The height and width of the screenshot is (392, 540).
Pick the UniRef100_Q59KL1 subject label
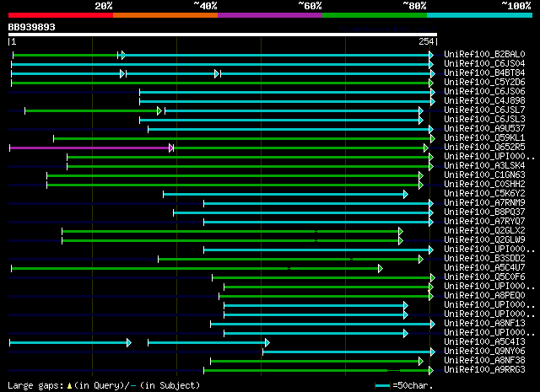click(484, 138)
